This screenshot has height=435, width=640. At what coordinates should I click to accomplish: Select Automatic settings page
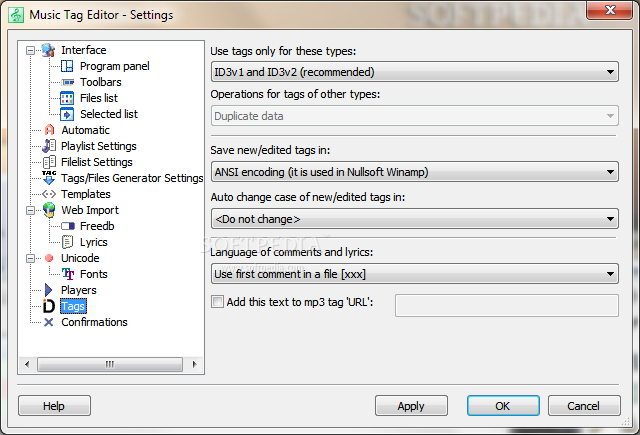(x=85, y=130)
